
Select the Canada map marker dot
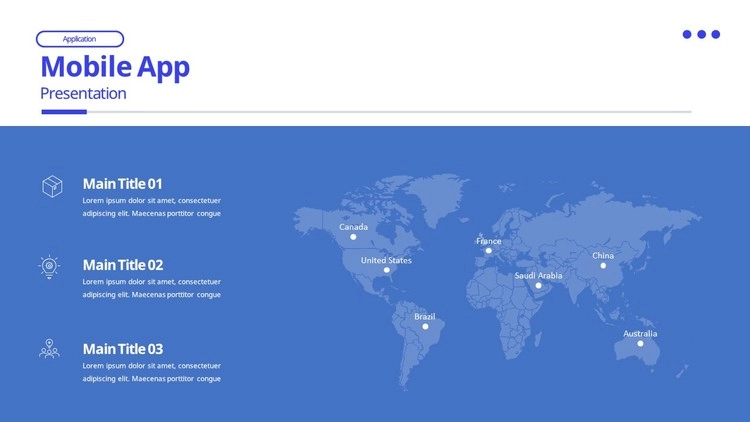pyautogui.click(x=353, y=237)
